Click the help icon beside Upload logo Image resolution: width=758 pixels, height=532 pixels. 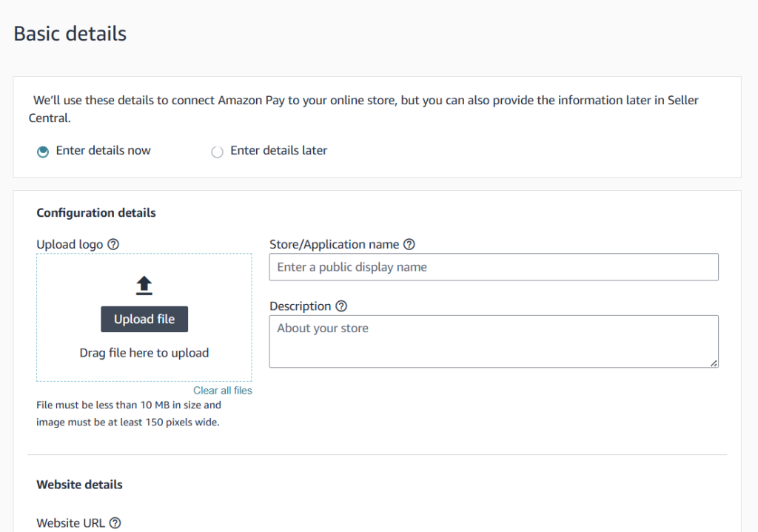coord(113,244)
